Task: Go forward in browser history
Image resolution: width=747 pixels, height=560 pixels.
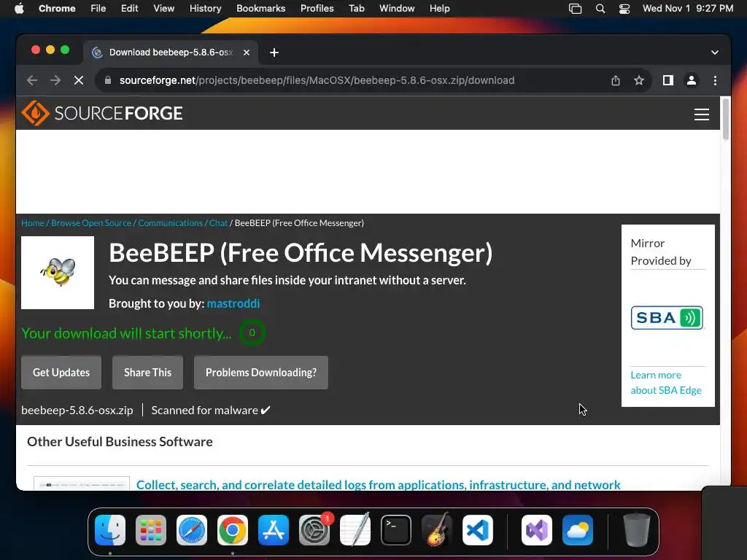Action: 55,80
